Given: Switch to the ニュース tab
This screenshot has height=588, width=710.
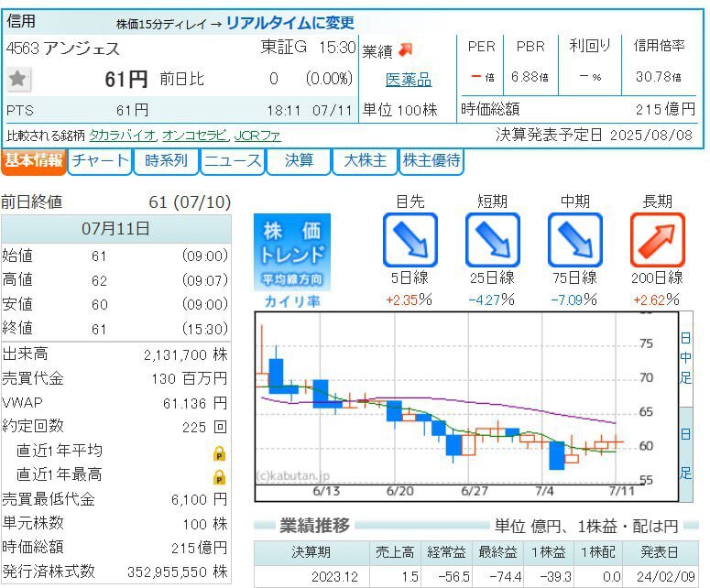Looking at the screenshot, I should click(233, 160).
